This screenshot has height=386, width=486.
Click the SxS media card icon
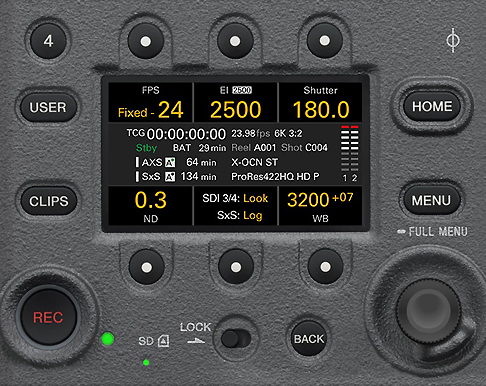click(170, 177)
